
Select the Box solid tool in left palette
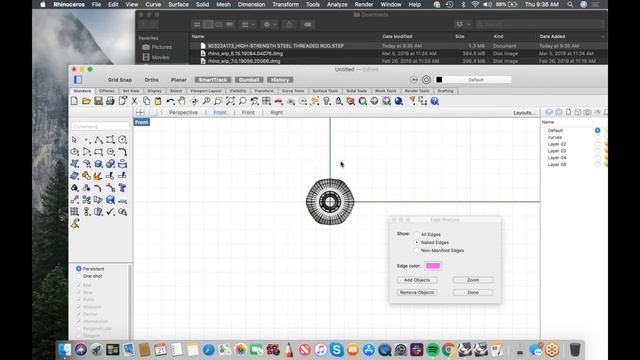pyautogui.click(x=98, y=164)
